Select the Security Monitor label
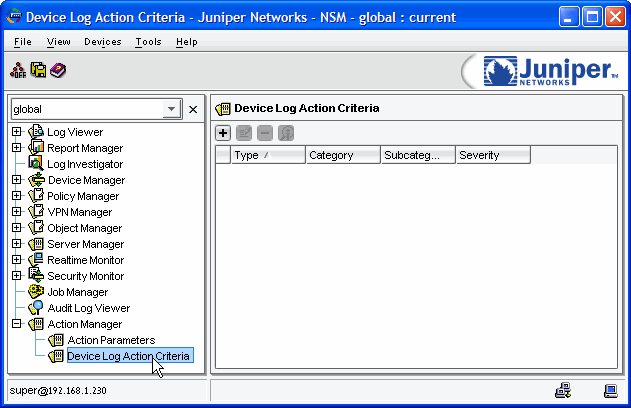Screen dimensions: 631x408 click(x=86, y=276)
